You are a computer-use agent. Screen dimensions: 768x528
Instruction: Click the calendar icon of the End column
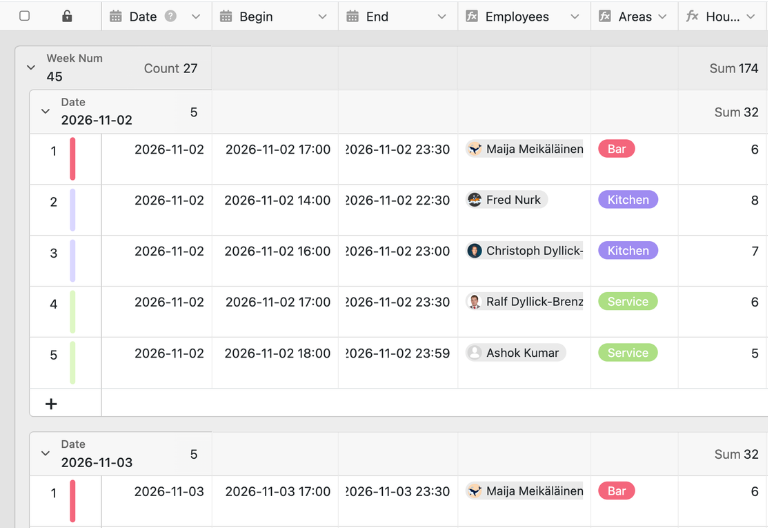pyautogui.click(x=353, y=16)
